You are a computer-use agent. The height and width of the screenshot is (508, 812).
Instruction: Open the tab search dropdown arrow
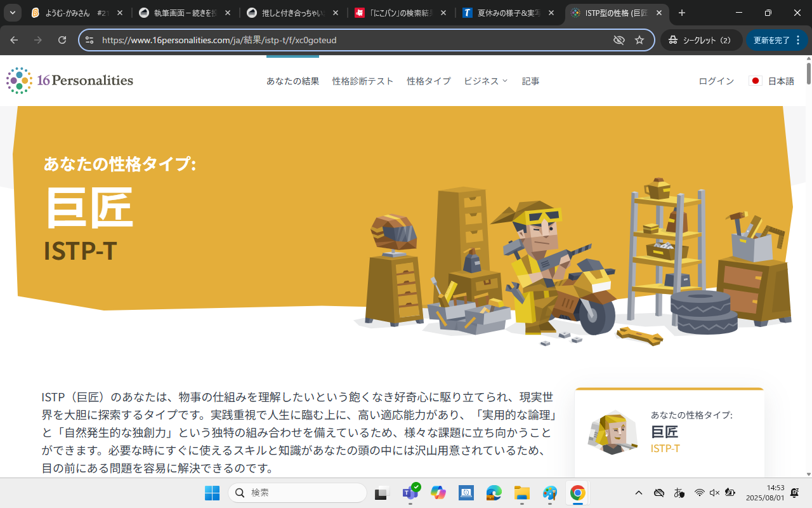pyautogui.click(x=12, y=13)
